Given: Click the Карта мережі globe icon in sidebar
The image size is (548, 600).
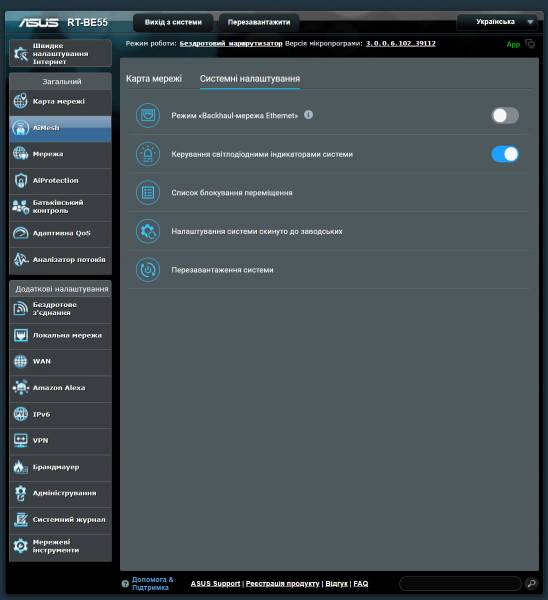Looking at the screenshot, I should (21, 101).
